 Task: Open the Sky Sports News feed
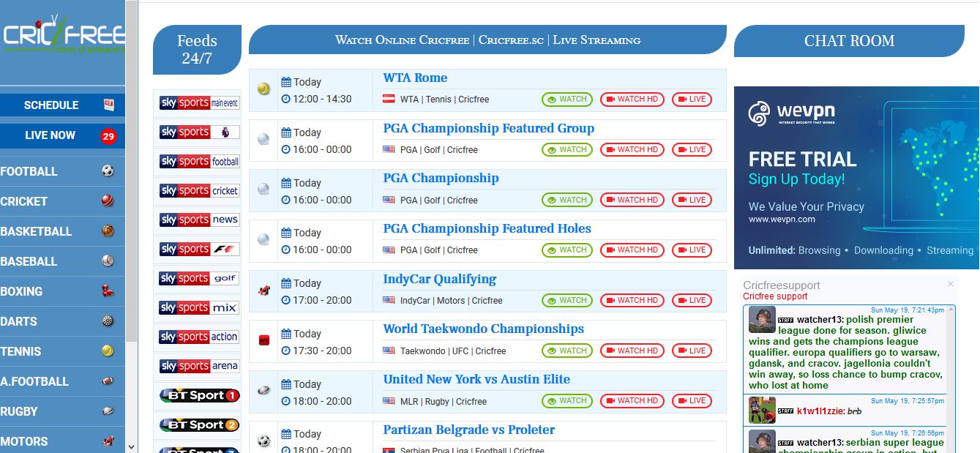199,220
